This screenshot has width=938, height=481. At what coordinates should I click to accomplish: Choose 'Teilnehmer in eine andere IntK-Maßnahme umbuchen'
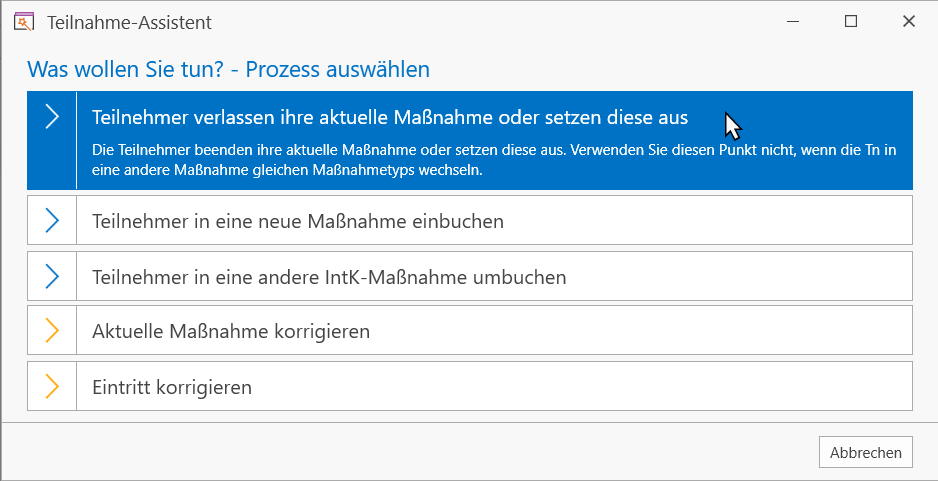click(x=470, y=276)
